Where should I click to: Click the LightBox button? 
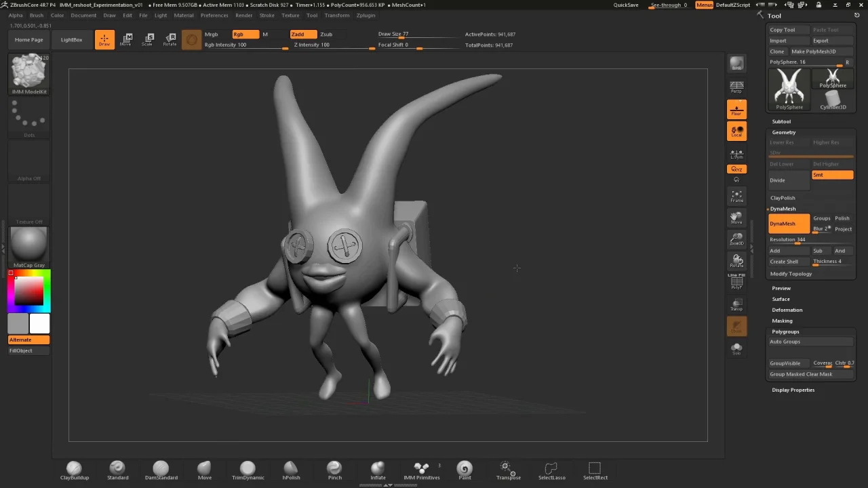click(71, 39)
